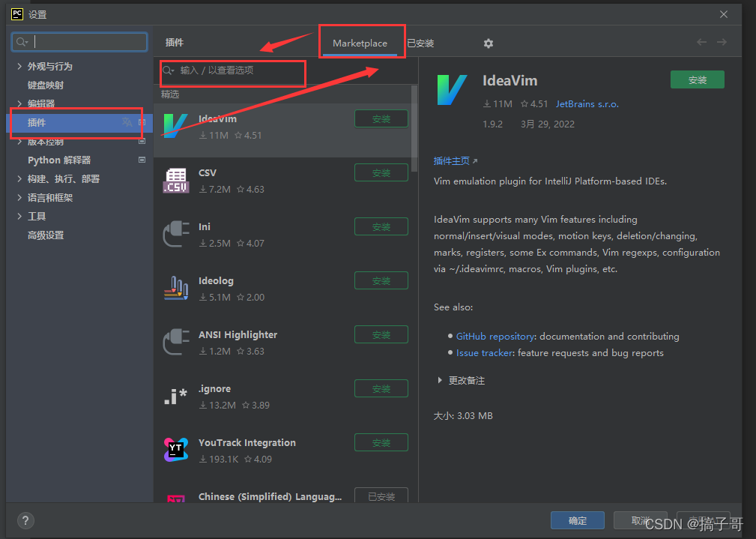Viewport: 756px width, 539px height.
Task: Expand the 版本控制 tree node
Action: [19, 142]
